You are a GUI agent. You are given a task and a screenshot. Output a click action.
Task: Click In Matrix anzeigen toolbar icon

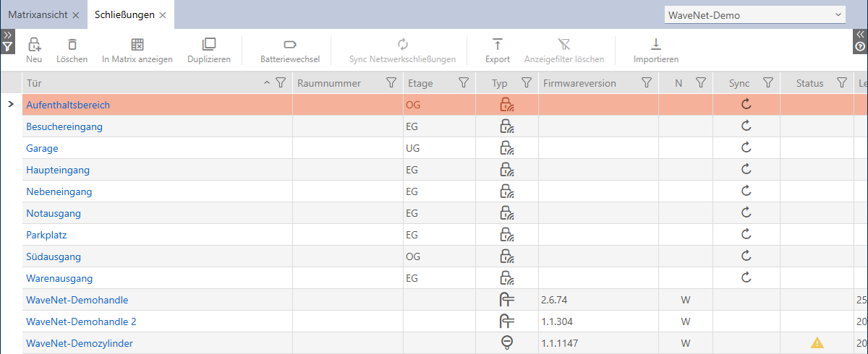[x=137, y=45]
